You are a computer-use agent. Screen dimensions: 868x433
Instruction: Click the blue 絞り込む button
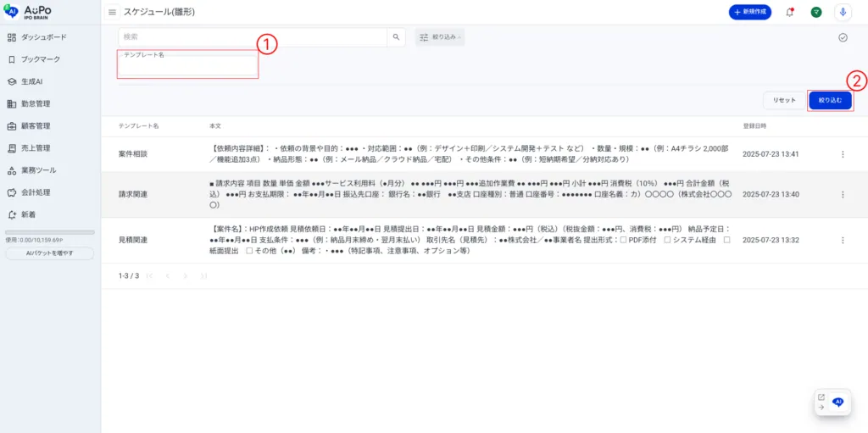(x=830, y=100)
